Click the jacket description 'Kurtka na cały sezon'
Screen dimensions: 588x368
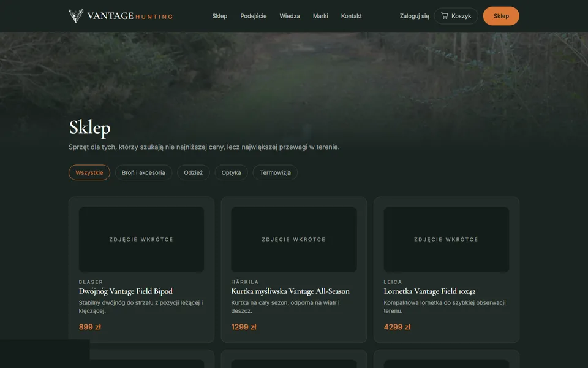click(x=285, y=307)
